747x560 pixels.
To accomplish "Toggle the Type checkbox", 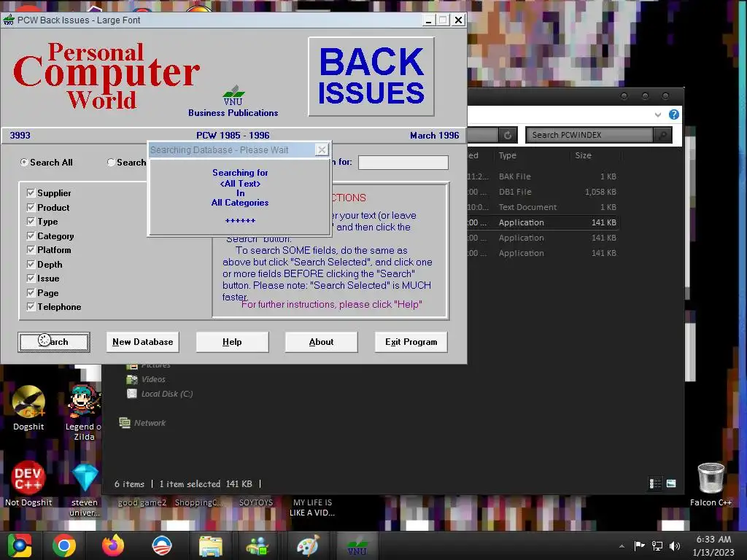I will tap(31, 222).
